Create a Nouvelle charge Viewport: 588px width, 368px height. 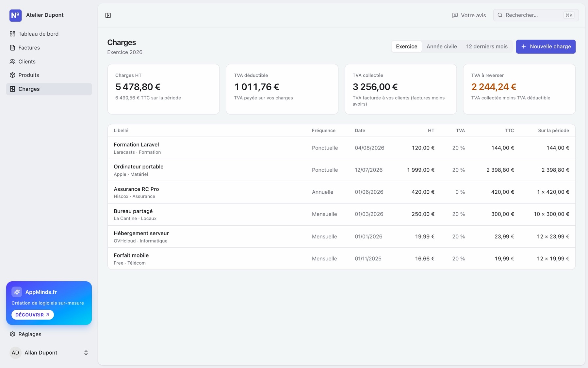[x=546, y=46]
